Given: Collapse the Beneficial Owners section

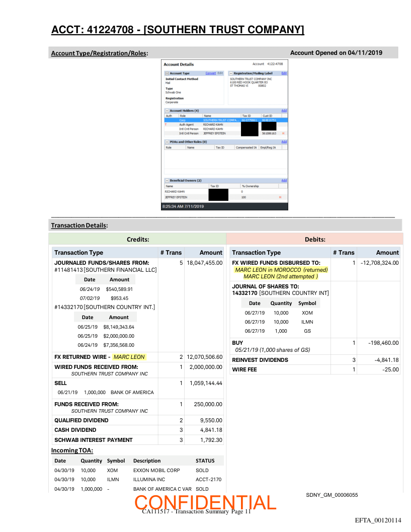Looking at the screenshot, I should click(x=167, y=180).
